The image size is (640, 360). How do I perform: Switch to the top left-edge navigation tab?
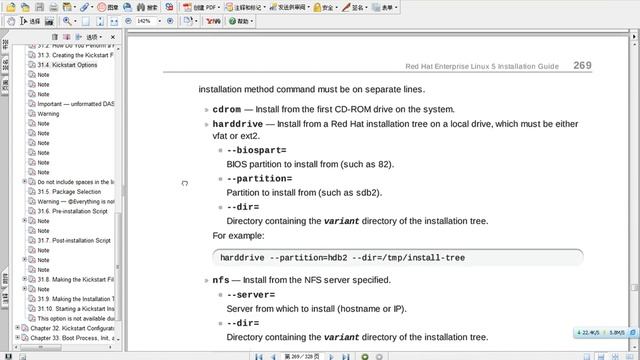point(5,44)
